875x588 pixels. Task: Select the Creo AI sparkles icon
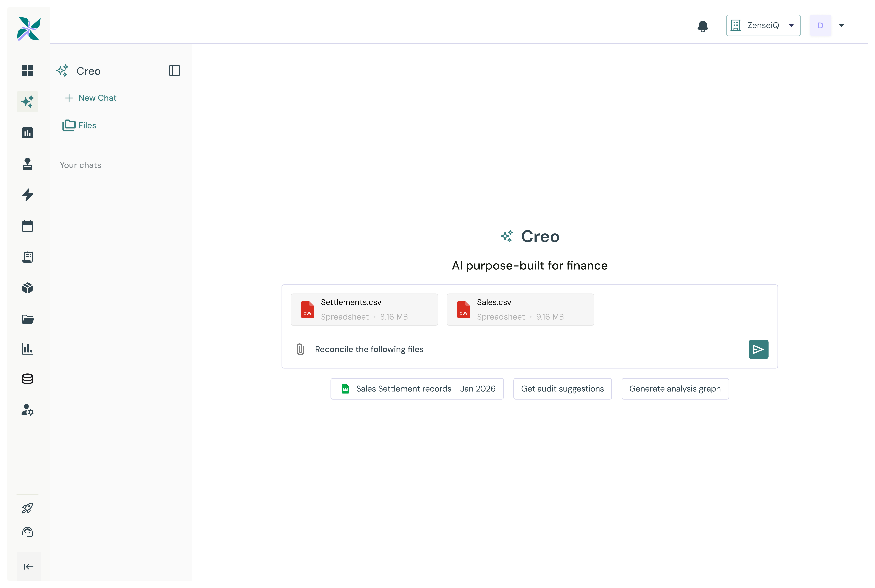[27, 101]
